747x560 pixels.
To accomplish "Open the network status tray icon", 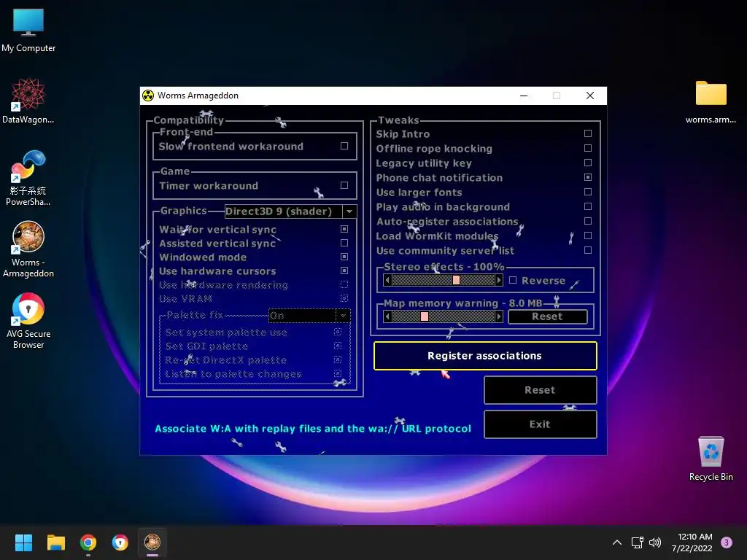I will click(x=637, y=542).
